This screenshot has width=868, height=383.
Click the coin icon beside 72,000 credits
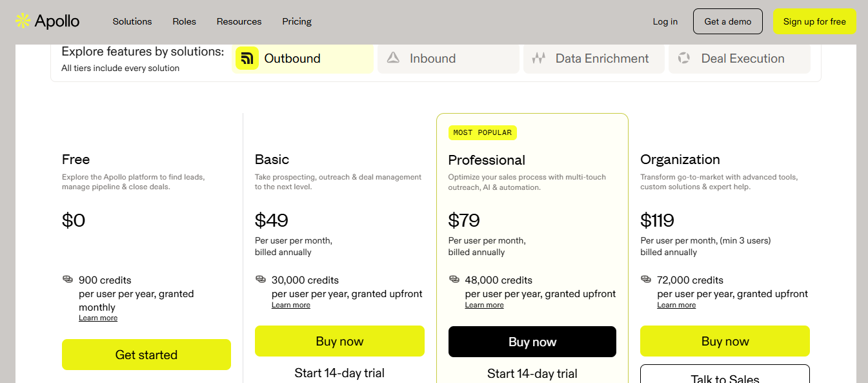tap(645, 279)
